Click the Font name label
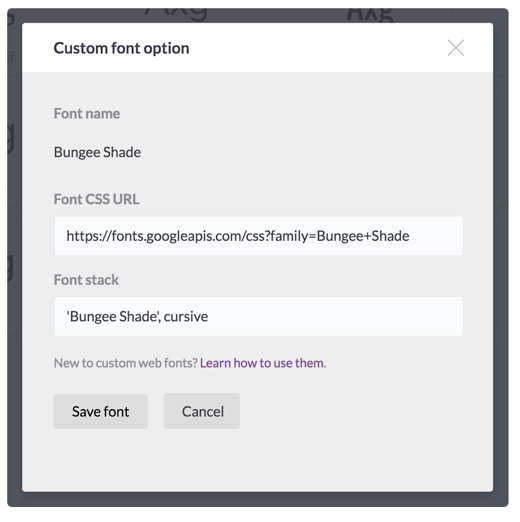Screen dimensions: 520x522 click(88, 114)
